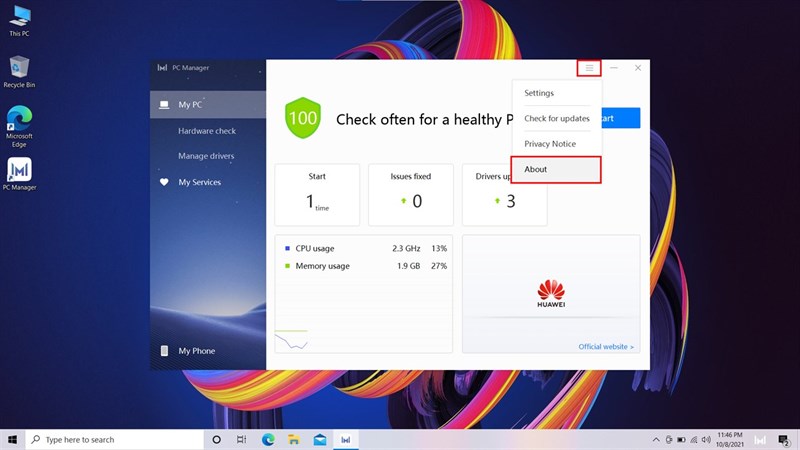This screenshot has width=800, height=450.
Task: Click PC Manager taskbar icon
Action: (x=345, y=439)
